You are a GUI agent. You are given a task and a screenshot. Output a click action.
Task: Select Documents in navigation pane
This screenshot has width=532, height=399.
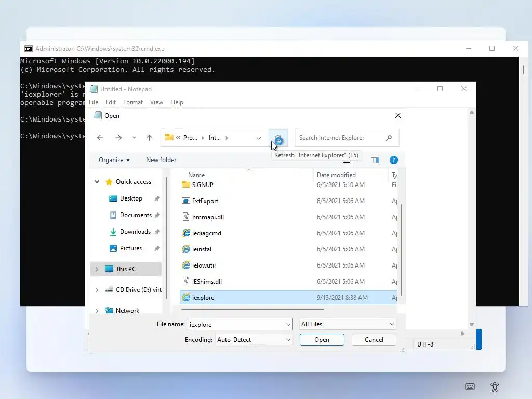click(x=136, y=215)
